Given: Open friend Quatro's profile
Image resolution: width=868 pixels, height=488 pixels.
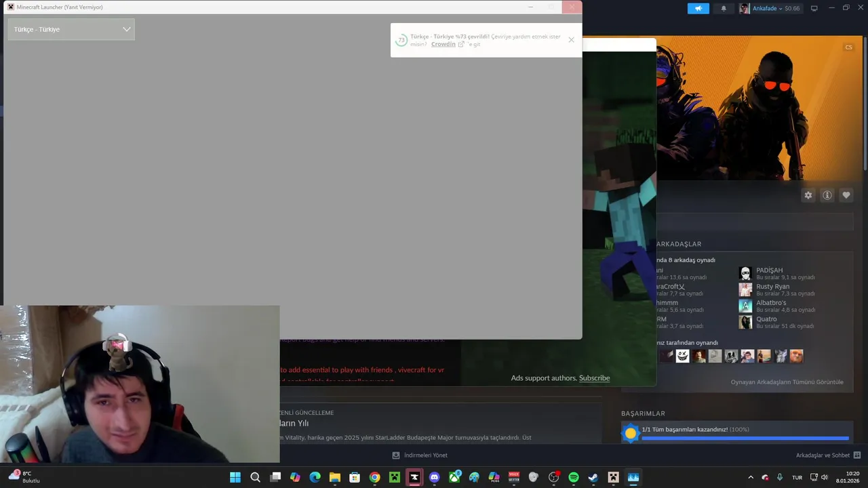Looking at the screenshot, I should pos(766,319).
